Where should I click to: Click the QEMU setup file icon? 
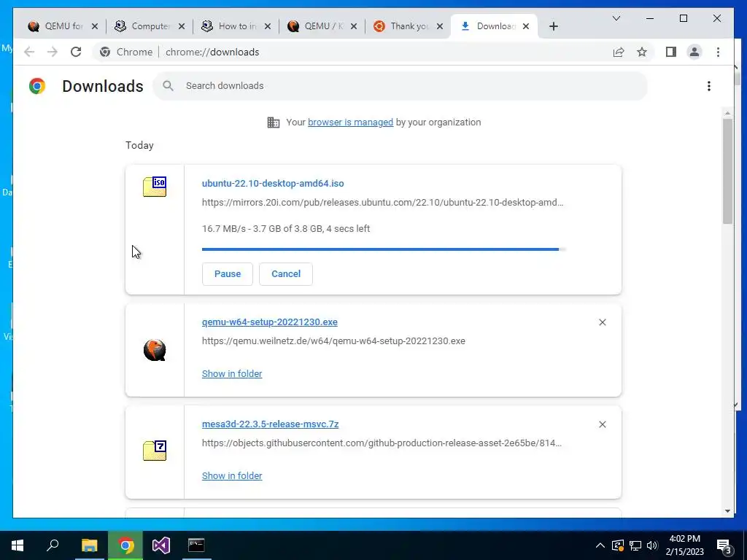(x=155, y=350)
